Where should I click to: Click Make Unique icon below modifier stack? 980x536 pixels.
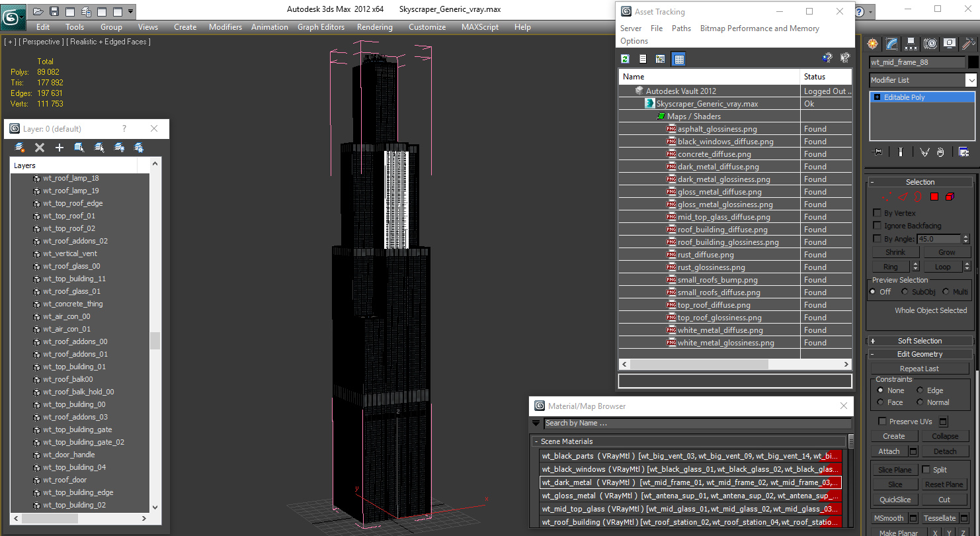pyautogui.click(x=924, y=152)
